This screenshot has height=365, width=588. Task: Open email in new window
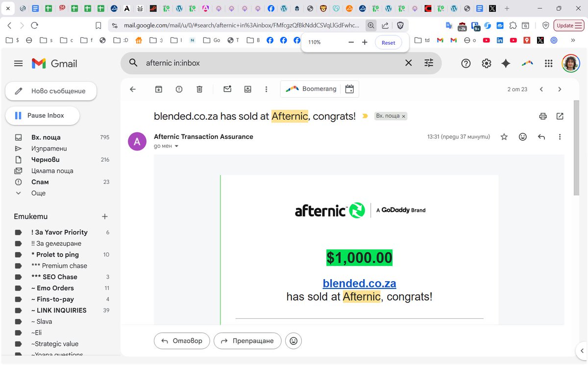(560, 116)
